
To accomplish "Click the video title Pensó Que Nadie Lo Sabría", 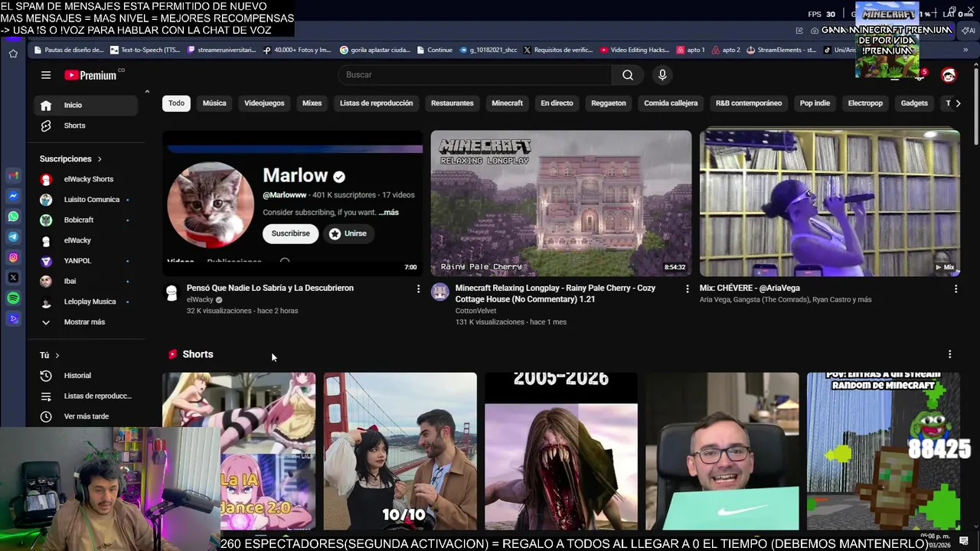I will tap(269, 288).
